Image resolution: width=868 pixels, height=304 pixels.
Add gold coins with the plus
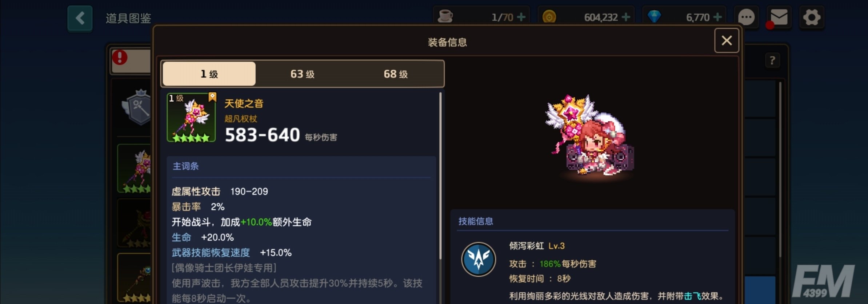626,17
